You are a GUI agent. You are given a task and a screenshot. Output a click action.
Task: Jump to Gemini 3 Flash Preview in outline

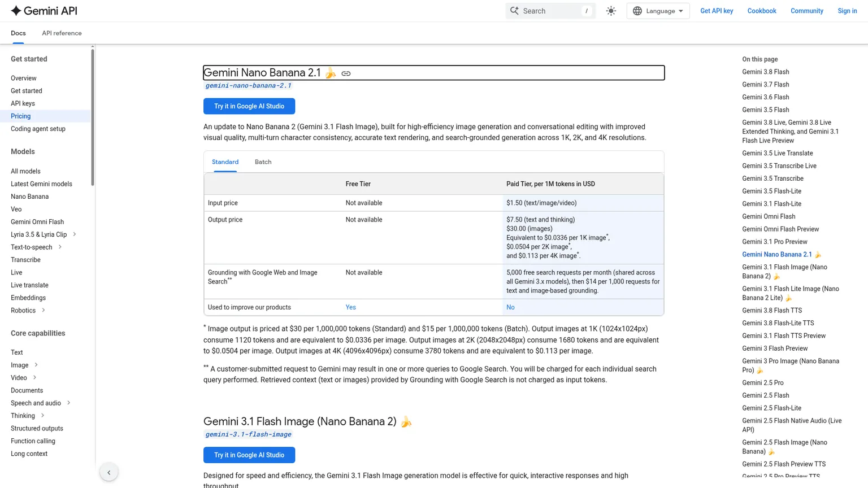coord(775,348)
